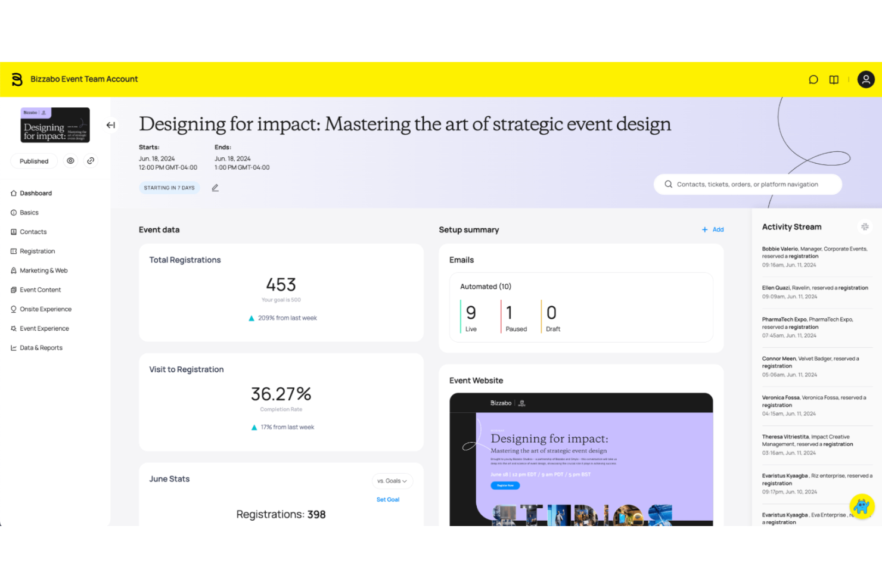882x588 pixels.
Task: Open the knowledge base book icon
Action: (x=833, y=79)
